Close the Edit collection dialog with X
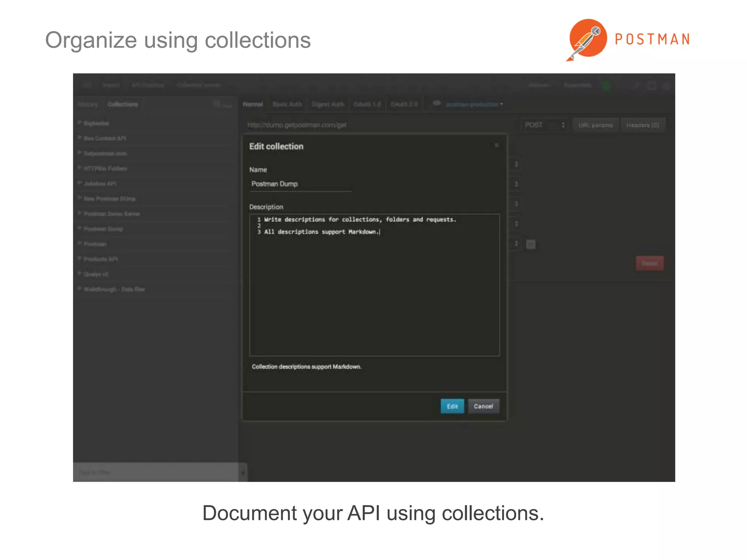Screen dimensions: 747x560 coord(496,145)
